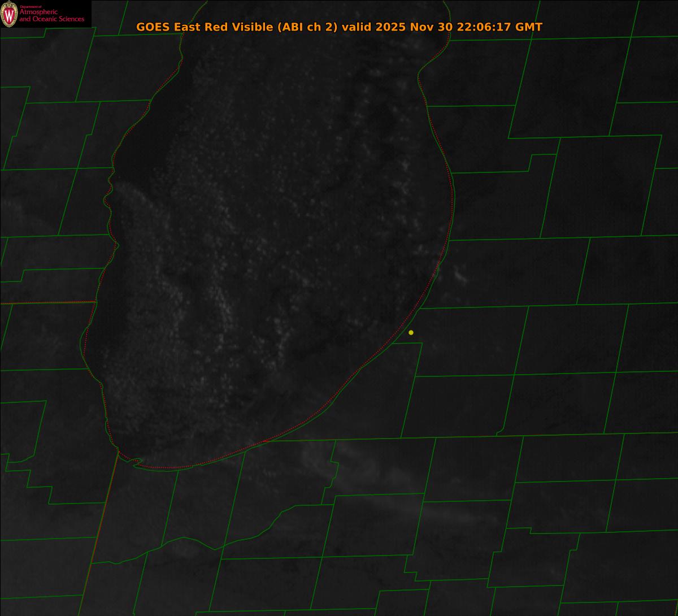The width and height of the screenshot is (678, 616).
Task: Click 'and Oceanic Sciences' logo text
Action: pyautogui.click(x=51, y=19)
